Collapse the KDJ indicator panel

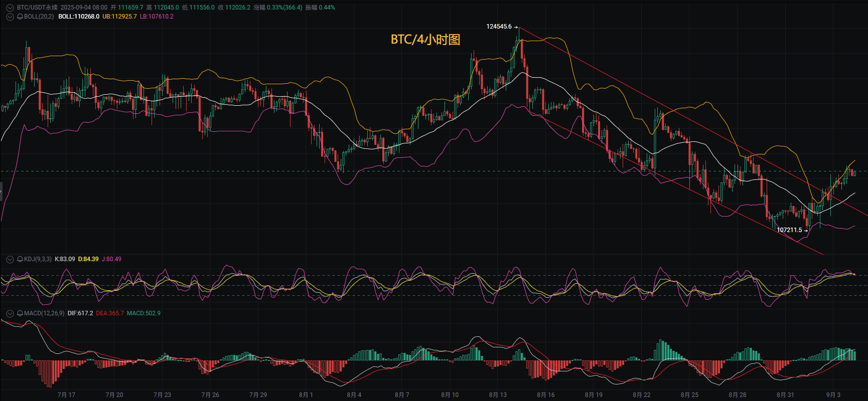click(x=10, y=259)
